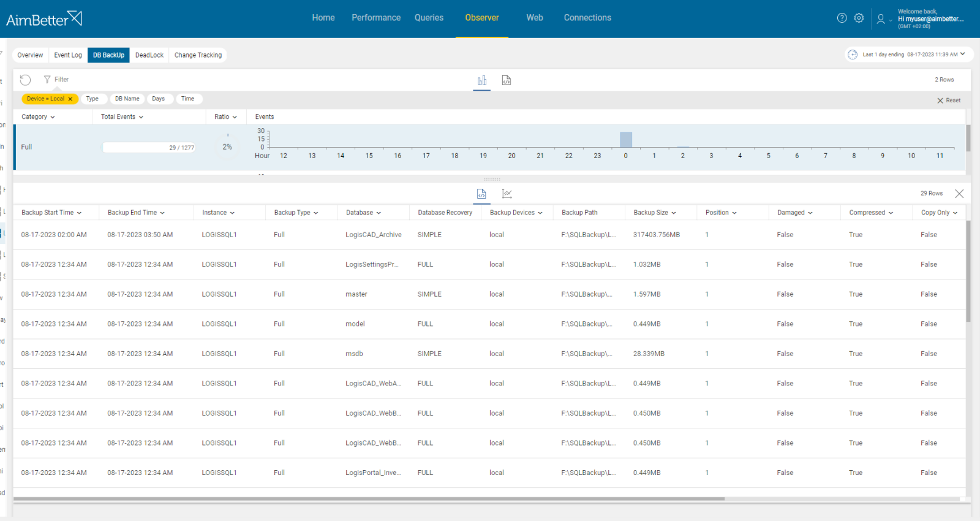Click the 28.339MB backup size cell
The height and width of the screenshot is (521, 980).
[x=649, y=354]
